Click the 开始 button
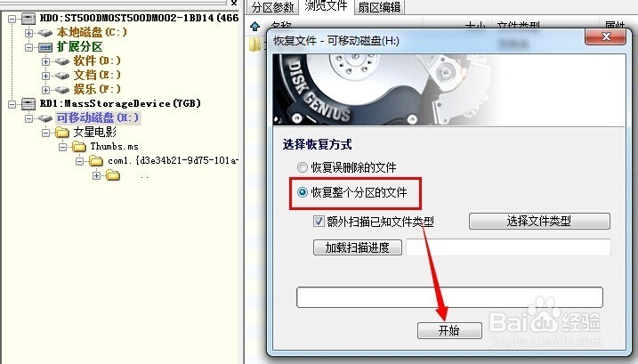The width and height of the screenshot is (638, 364). point(449,330)
